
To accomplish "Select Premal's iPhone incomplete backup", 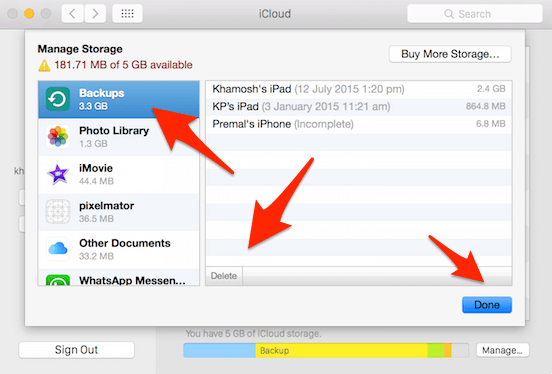I will (x=359, y=124).
